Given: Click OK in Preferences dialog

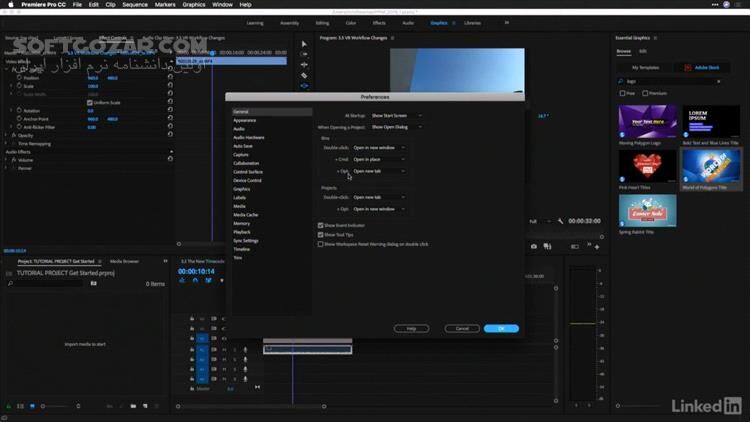Looking at the screenshot, I should click(501, 329).
